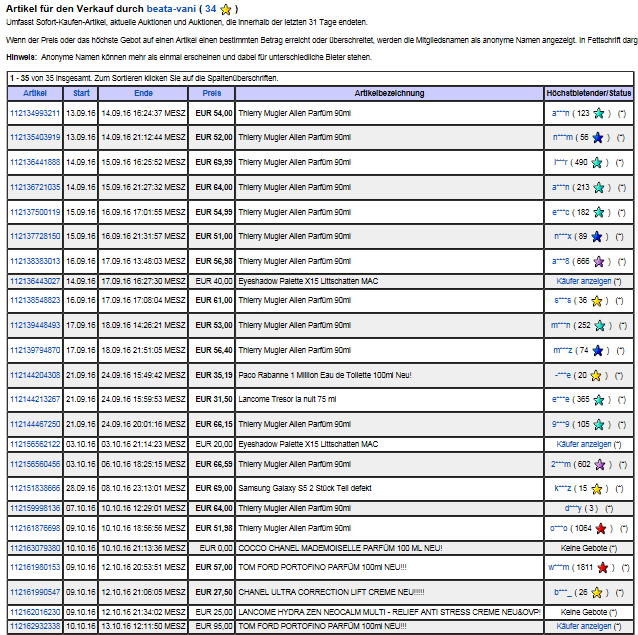Screen dimensions: 638x635
Task: Click the yellow star for bidder s***s (36)
Action: 597,301
